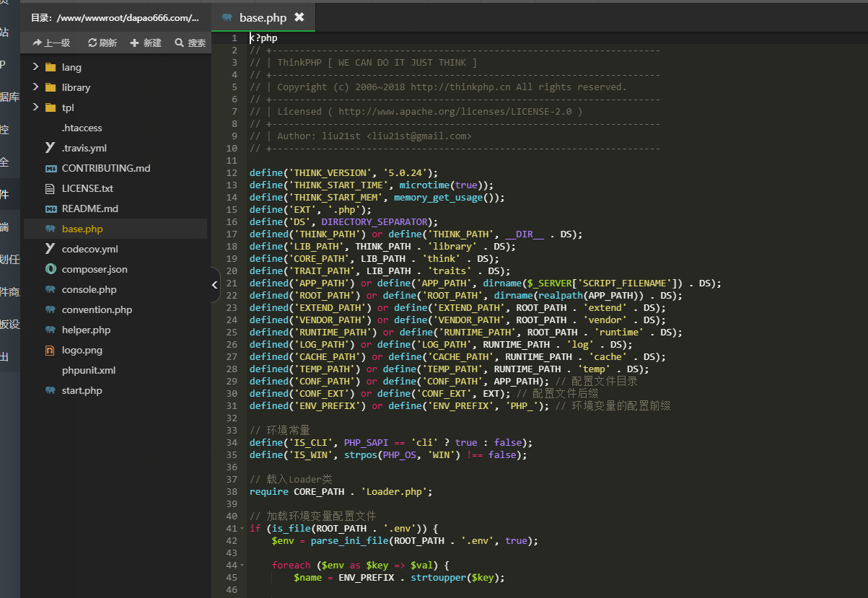Image resolution: width=868 pixels, height=598 pixels.
Task: Close the base.php editor tab
Action: click(x=299, y=17)
